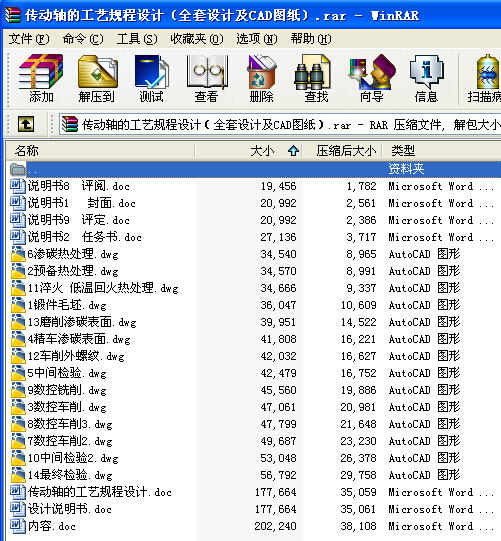
Task: Select file 10中间检验2.dwg
Action: pyautogui.click(x=73, y=458)
